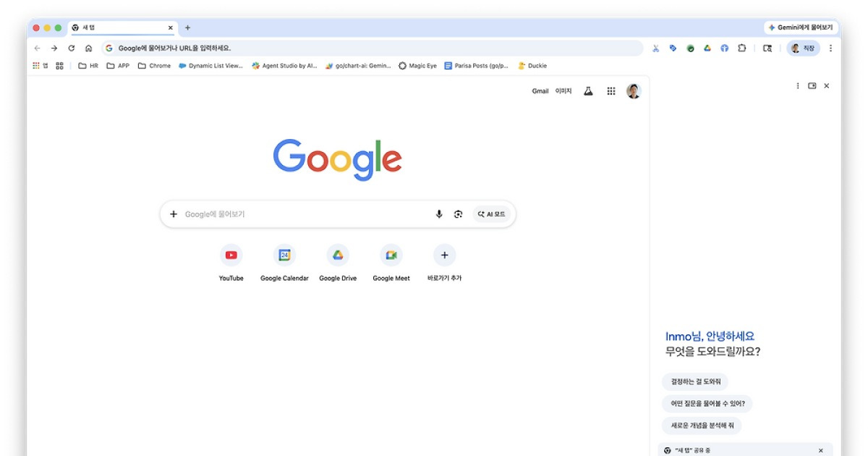Image resolution: width=868 pixels, height=456 pixels.
Task: Click the browser back arrow
Action: [x=38, y=48]
